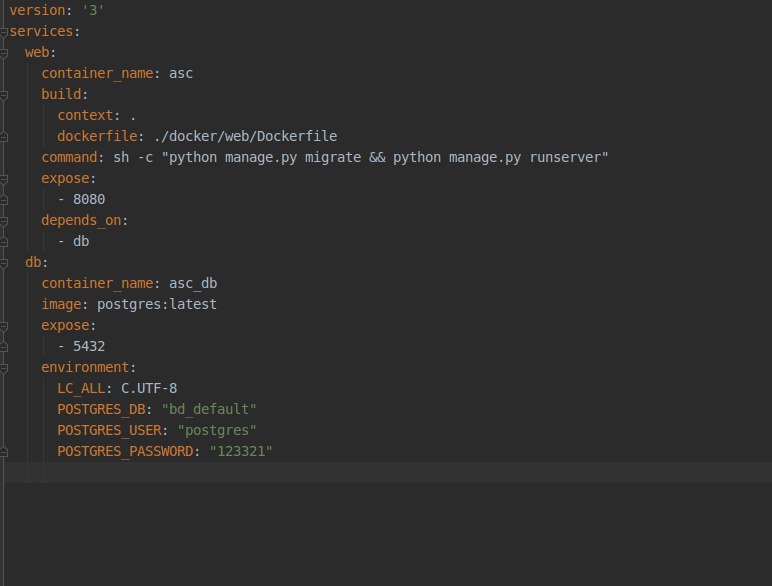This screenshot has height=586, width=772.
Task: Fold the build block in gutter
Action: pyautogui.click(x=4, y=95)
